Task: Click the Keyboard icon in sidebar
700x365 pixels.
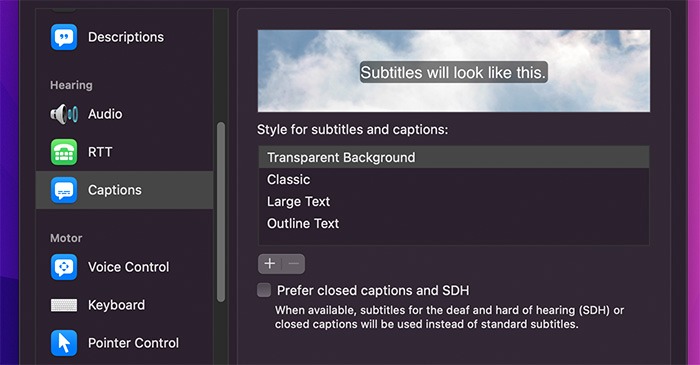Action: point(64,305)
